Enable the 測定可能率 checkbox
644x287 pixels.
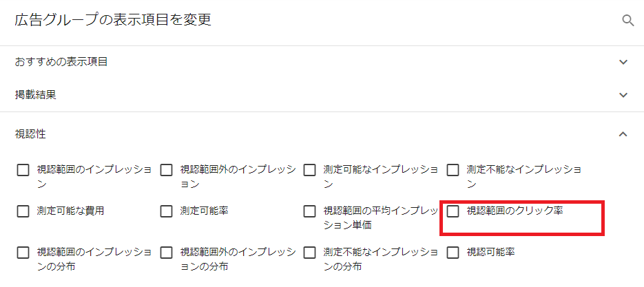[x=166, y=211]
